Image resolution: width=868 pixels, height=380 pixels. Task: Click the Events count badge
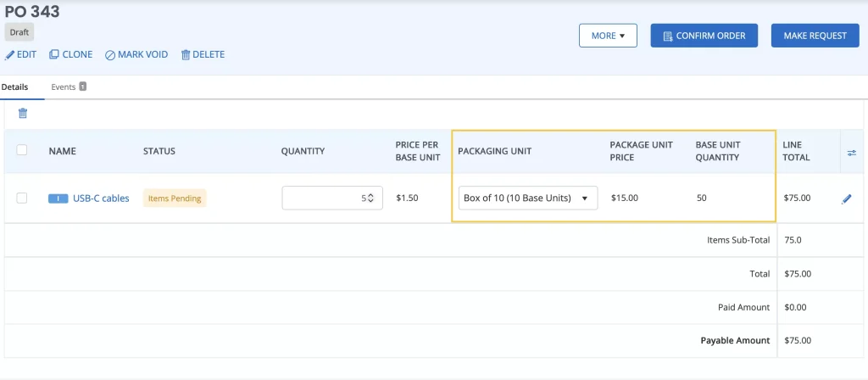(x=82, y=87)
